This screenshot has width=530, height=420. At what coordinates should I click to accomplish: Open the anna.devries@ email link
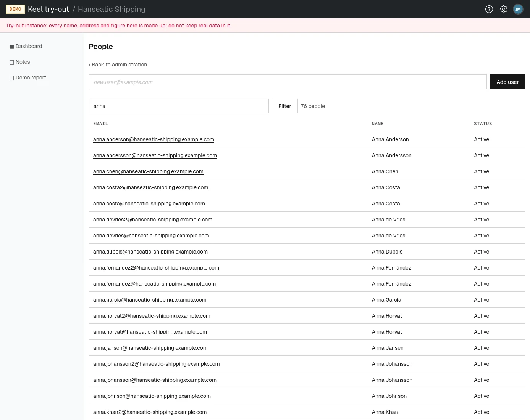[x=151, y=236]
